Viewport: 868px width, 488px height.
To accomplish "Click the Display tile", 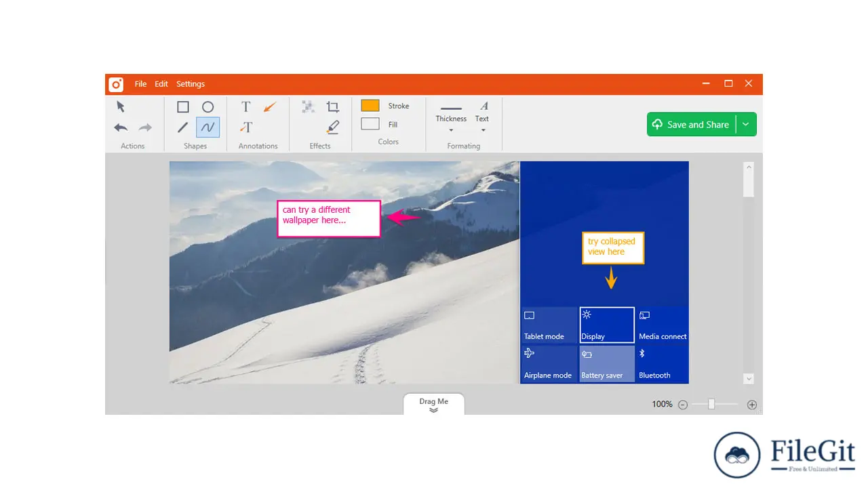I will click(x=607, y=325).
